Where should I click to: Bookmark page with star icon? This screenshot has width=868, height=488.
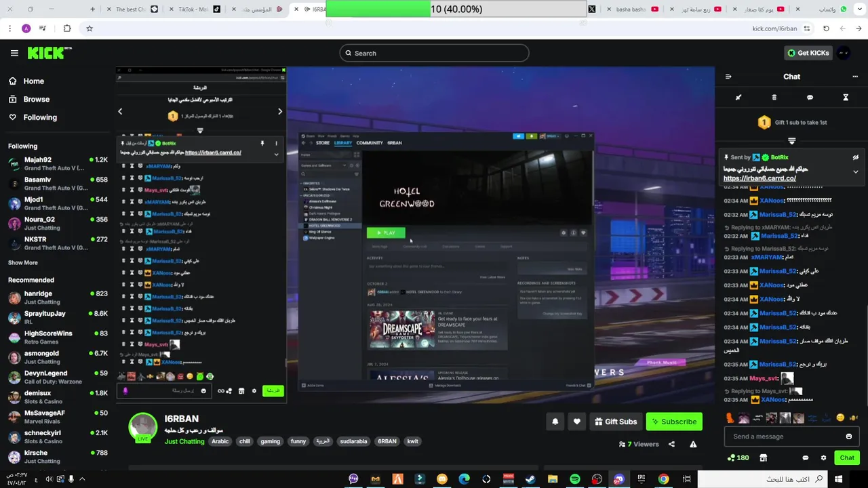(89, 28)
